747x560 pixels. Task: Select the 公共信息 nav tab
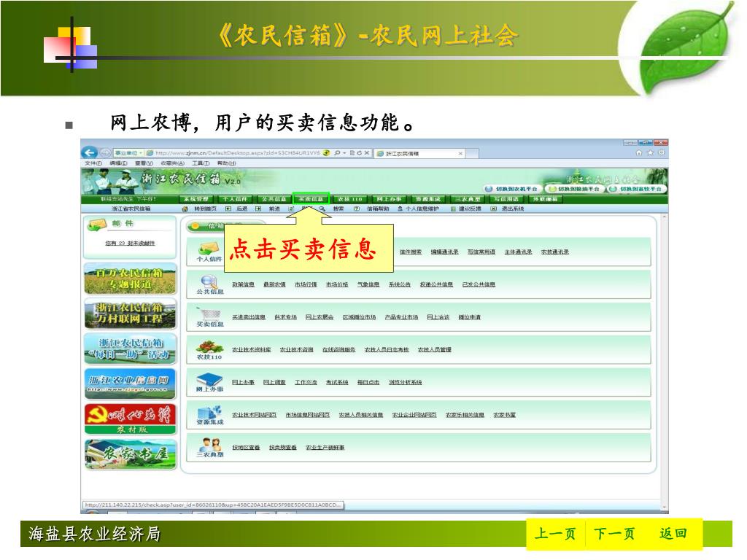tap(274, 199)
